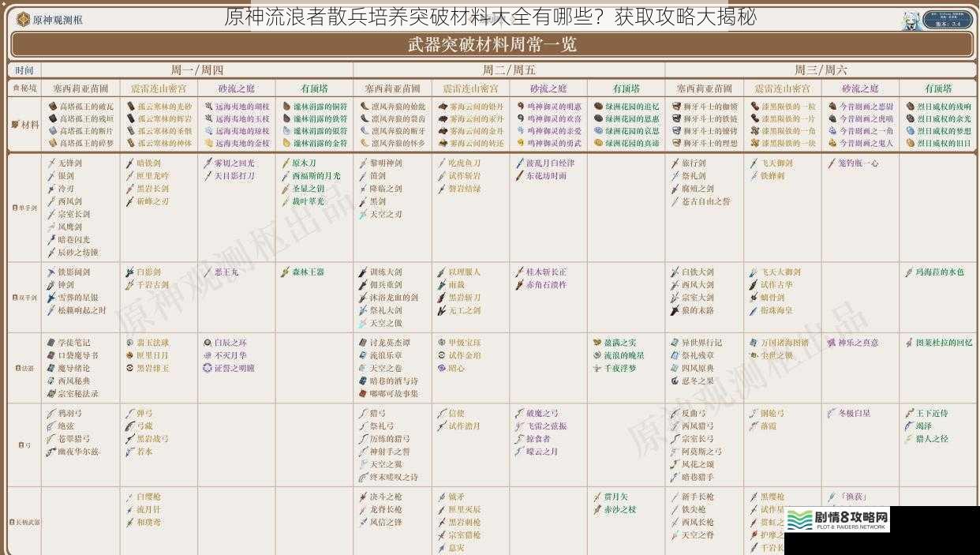Click the sword icon beside 波乱月白经津
The height and width of the screenshot is (555, 980).
(519, 163)
